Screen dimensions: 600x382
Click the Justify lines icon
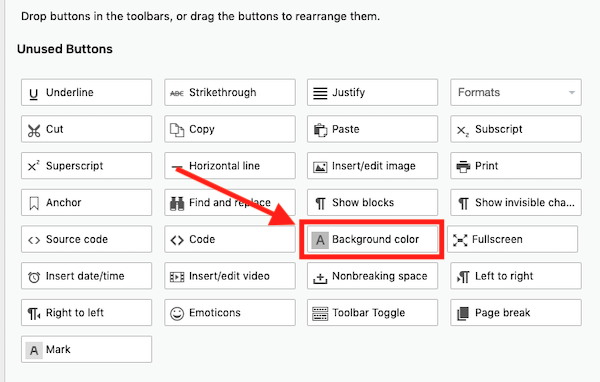[320, 93]
